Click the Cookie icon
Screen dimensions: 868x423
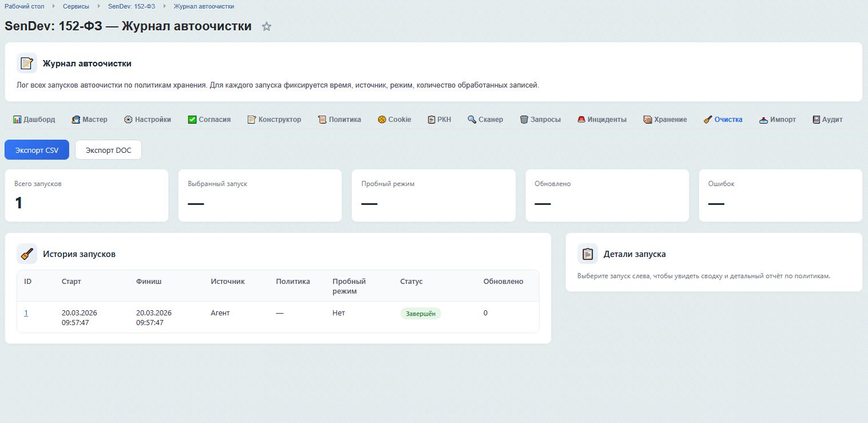pos(382,120)
